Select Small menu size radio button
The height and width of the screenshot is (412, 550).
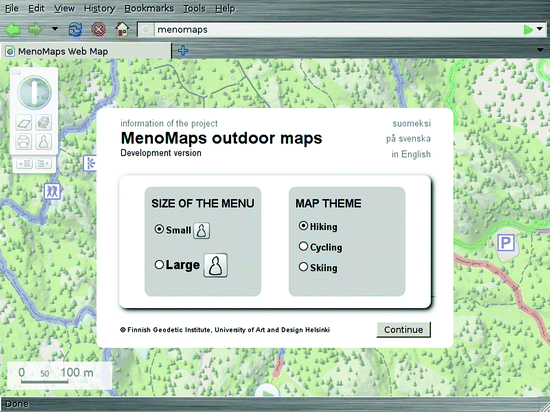coord(159,229)
